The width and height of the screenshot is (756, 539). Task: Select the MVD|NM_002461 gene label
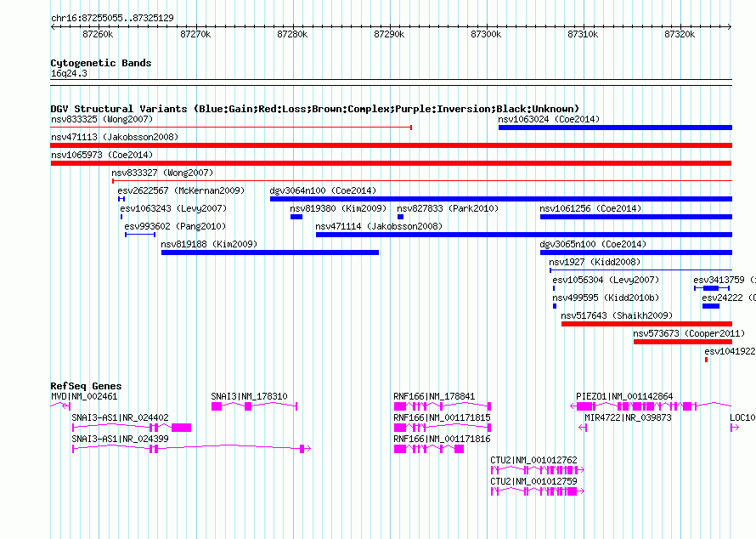[x=84, y=396]
